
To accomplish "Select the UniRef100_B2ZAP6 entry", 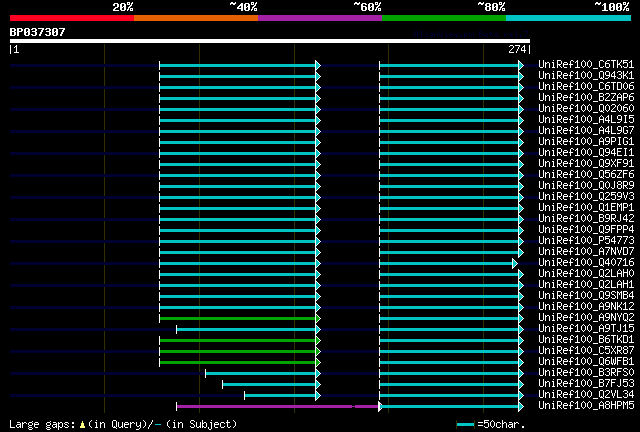I will (x=586, y=98).
